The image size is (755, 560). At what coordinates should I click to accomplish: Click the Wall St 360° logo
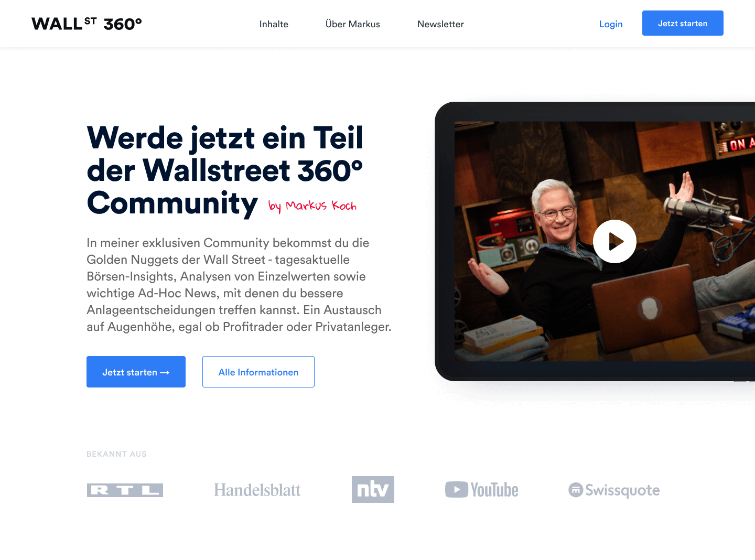pyautogui.click(x=87, y=24)
